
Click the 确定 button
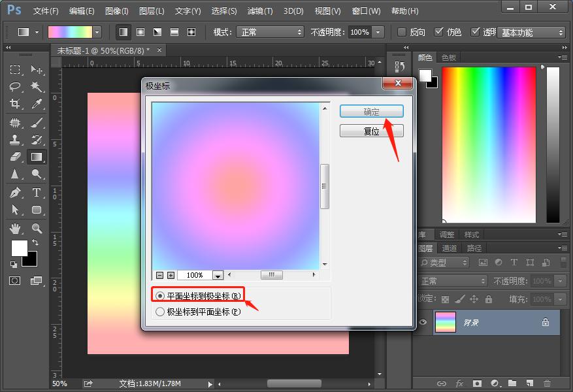click(x=371, y=112)
